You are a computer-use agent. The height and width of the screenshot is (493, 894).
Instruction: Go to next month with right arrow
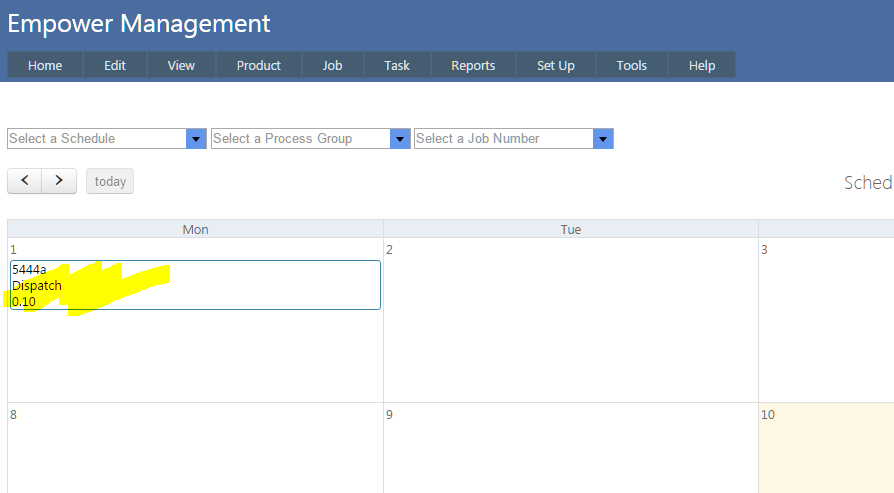(59, 181)
